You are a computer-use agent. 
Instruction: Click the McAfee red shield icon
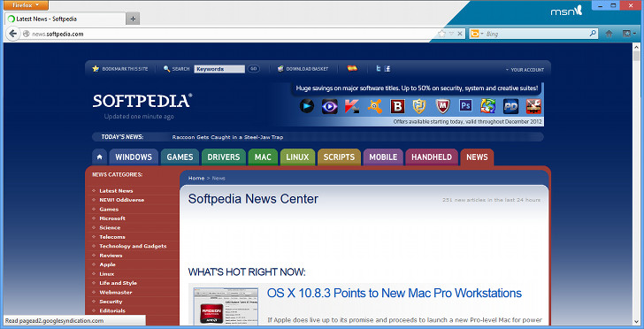pyautogui.click(x=442, y=106)
